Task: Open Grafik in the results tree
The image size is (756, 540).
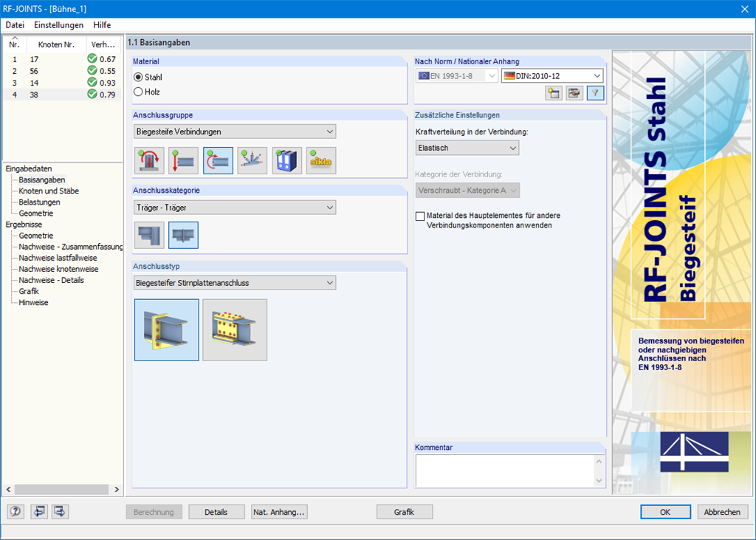Action: pyautogui.click(x=29, y=291)
